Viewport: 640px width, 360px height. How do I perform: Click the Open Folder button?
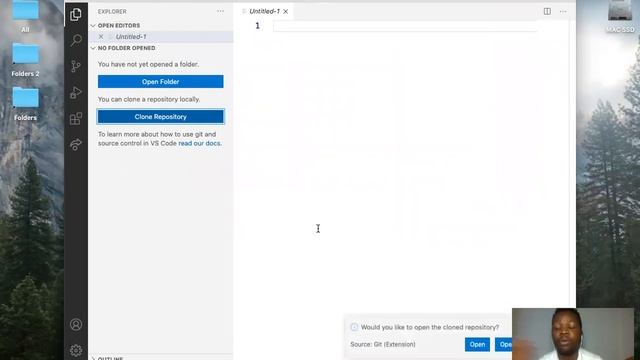click(160, 82)
